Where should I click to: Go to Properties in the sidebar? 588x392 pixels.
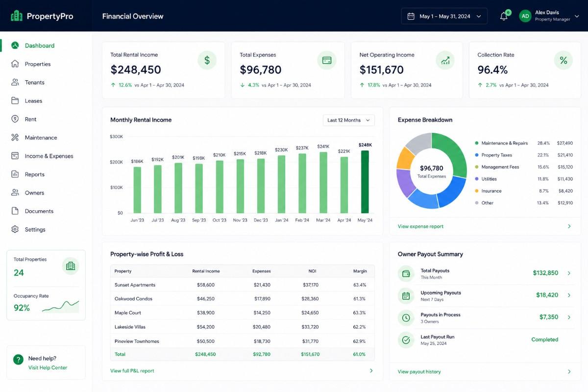(x=38, y=64)
